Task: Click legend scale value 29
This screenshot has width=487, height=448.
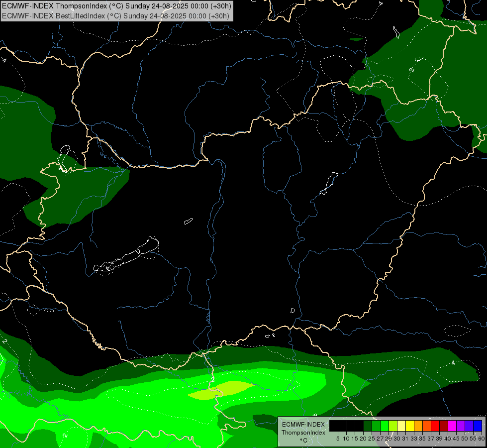Action: pyautogui.click(x=389, y=439)
